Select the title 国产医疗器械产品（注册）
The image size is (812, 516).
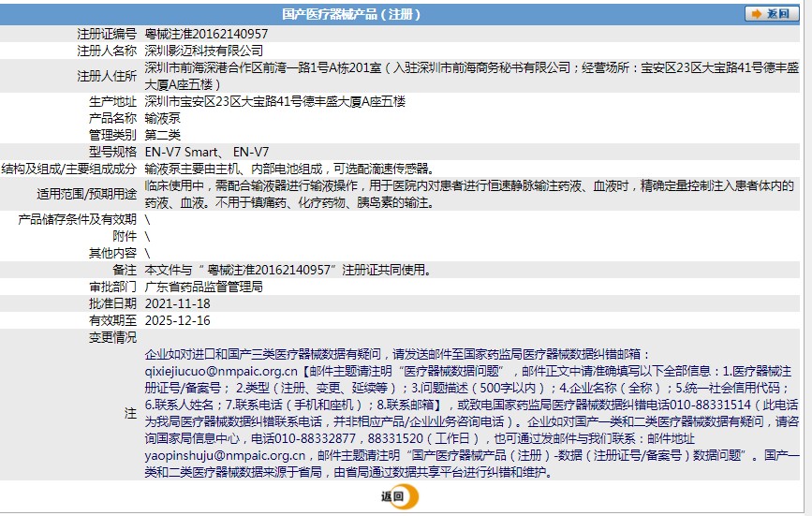coord(351,14)
